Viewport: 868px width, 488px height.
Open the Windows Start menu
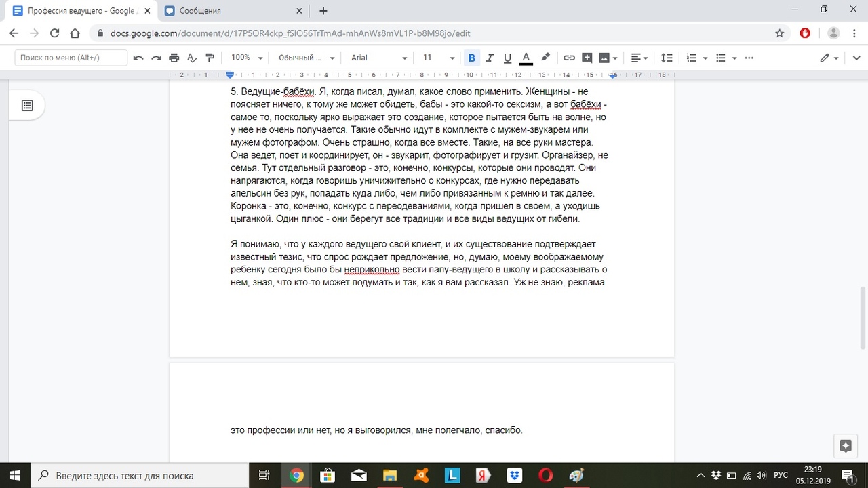point(15,475)
